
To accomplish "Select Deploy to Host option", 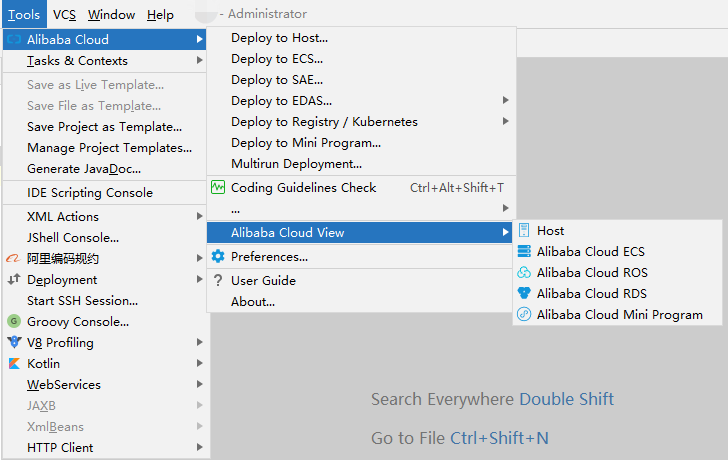I will pos(279,38).
